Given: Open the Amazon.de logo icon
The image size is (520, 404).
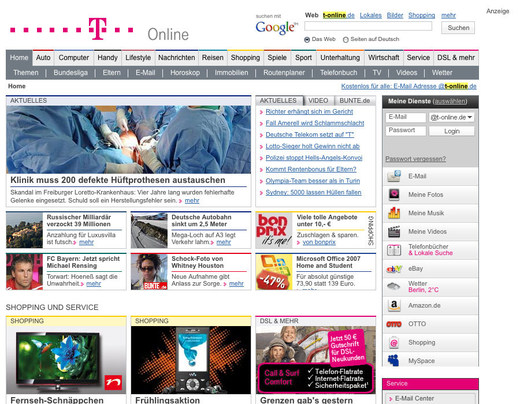Looking at the screenshot, I should pyautogui.click(x=394, y=305).
